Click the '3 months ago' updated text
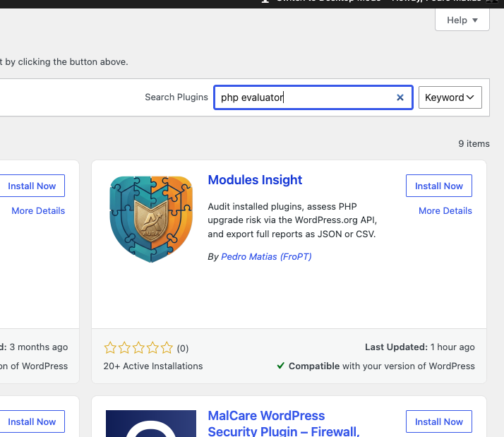 tap(39, 347)
